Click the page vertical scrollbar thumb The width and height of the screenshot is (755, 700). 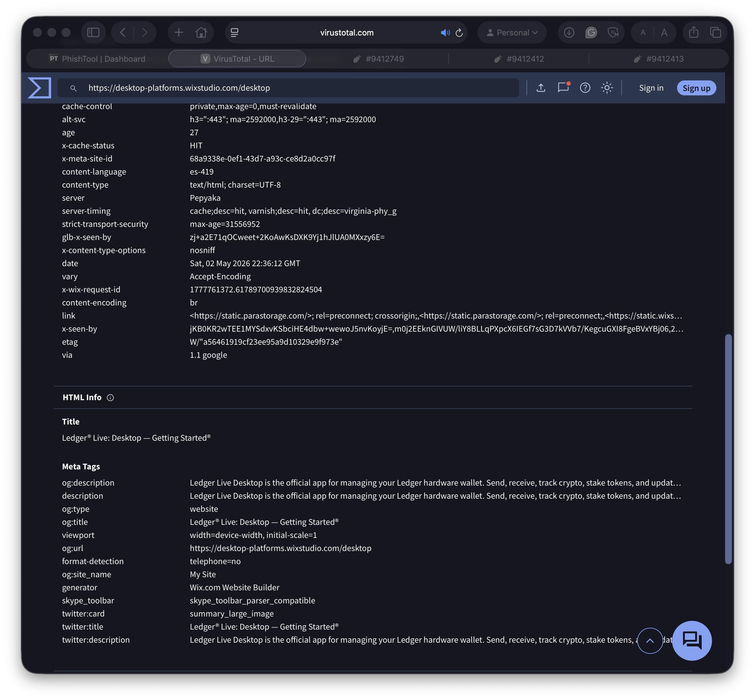point(728,449)
